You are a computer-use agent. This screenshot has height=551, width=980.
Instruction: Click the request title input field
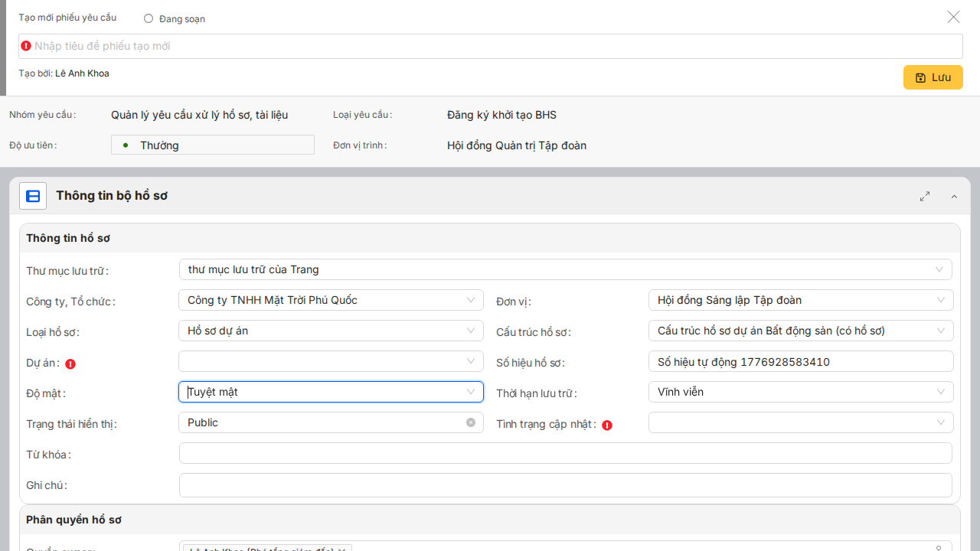[x=490, y=46]
